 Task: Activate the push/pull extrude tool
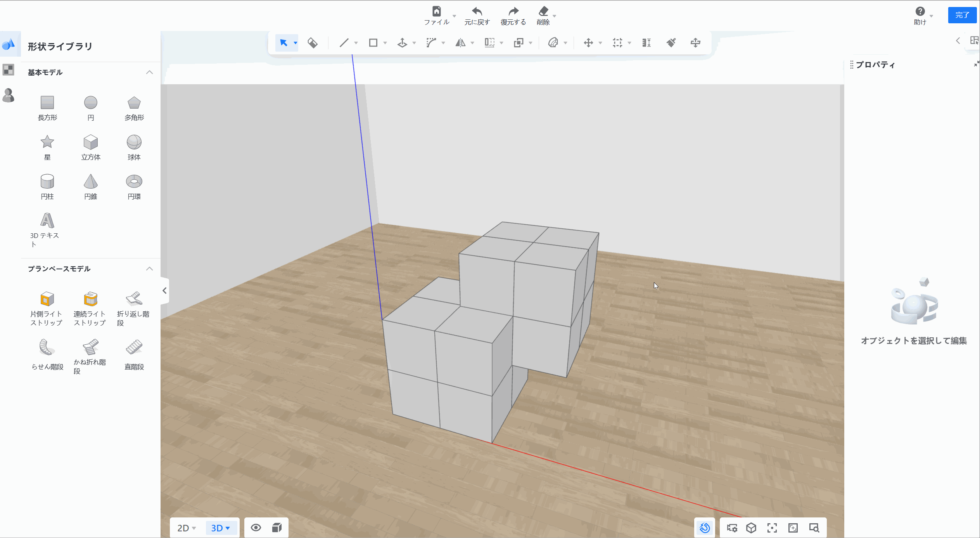pos(402,43)
